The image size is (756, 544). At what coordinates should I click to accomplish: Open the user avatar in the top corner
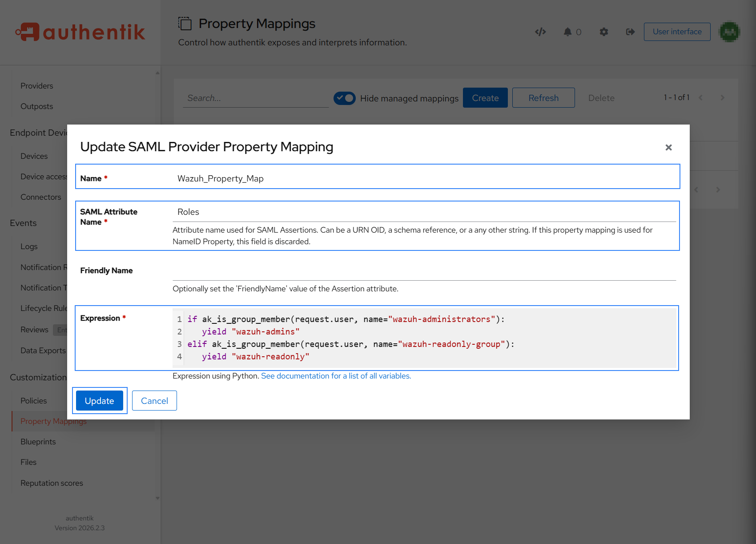click(x=729, y=32)
